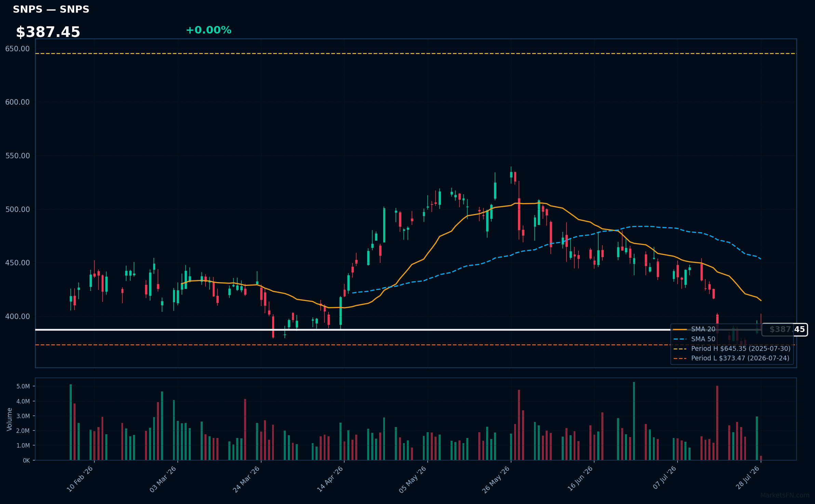Click the chart title 'SNPS — SNPS'

[x=51, y=9]
